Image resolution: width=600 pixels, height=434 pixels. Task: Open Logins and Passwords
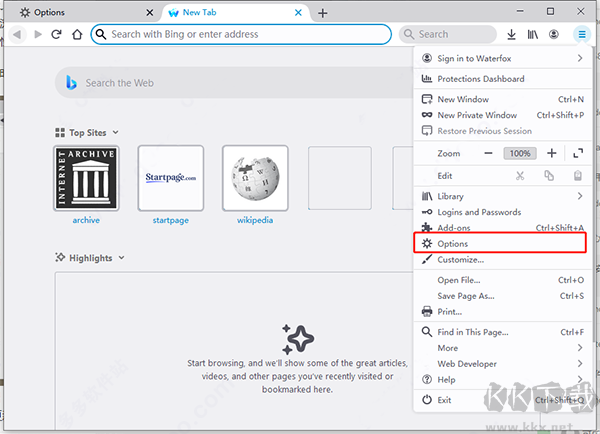[x=502, y=212]
